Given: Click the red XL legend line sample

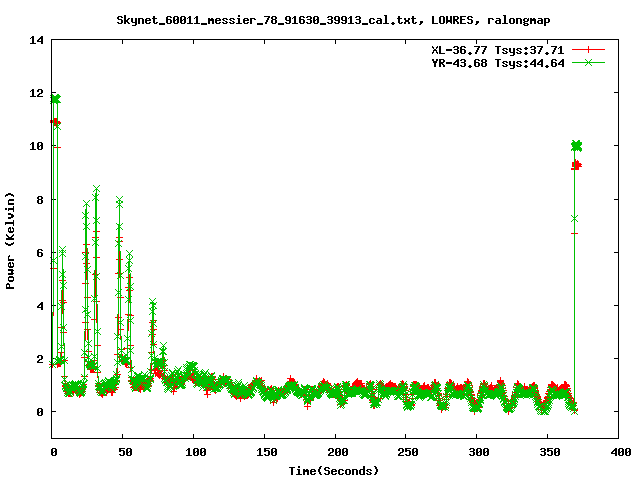Looking at the screenshot, I should point(588,50).
